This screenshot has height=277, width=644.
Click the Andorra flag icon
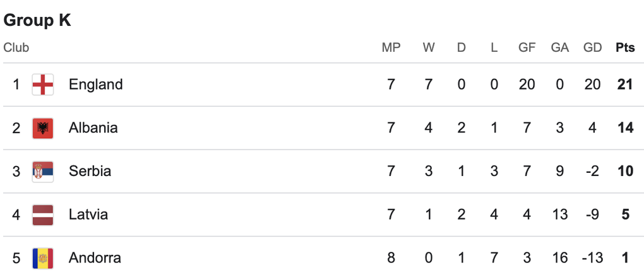(43, 258)
